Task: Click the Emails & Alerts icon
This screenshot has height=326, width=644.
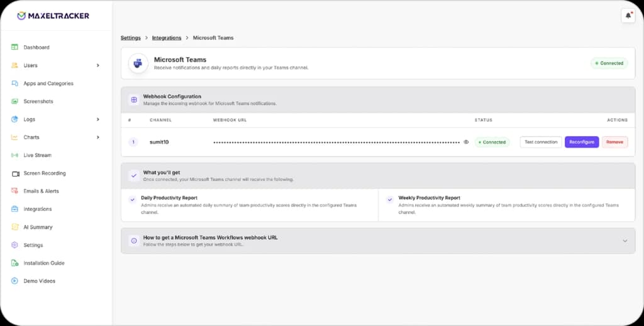Action: pos(15,191)
